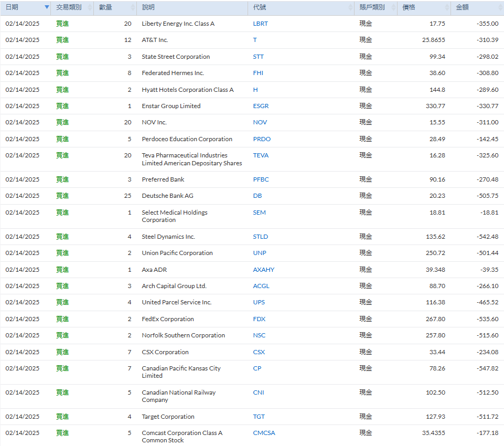Viewport: 504px width, 446px height.
Task: Open the CSX ticker link
Action: tap(259, 352)
